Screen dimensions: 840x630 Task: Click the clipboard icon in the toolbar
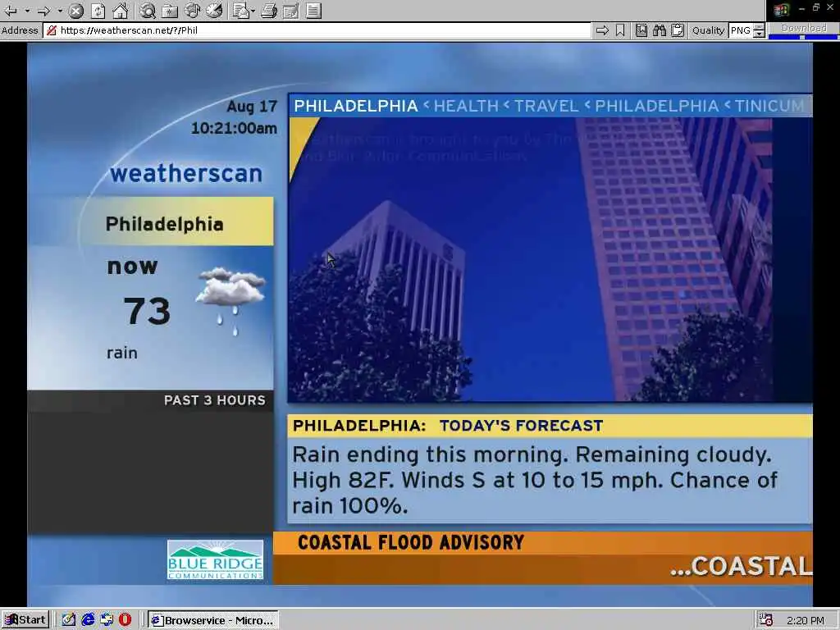coord(678,30)
